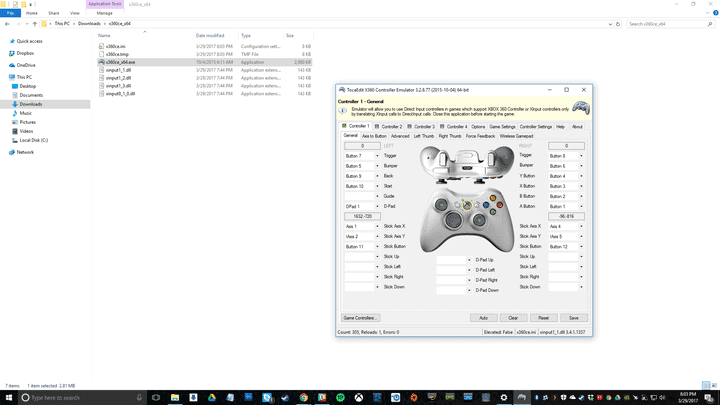Expand Start dropdown showing Button 10

coord(377,186)
